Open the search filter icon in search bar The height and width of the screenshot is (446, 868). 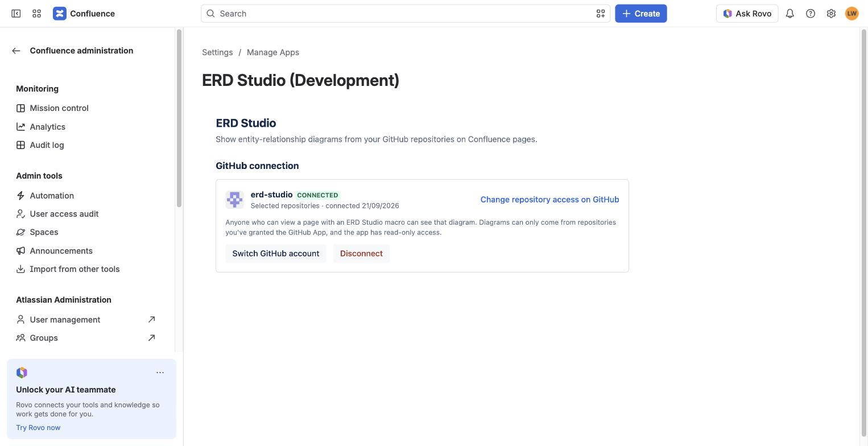tap(601, 14)
